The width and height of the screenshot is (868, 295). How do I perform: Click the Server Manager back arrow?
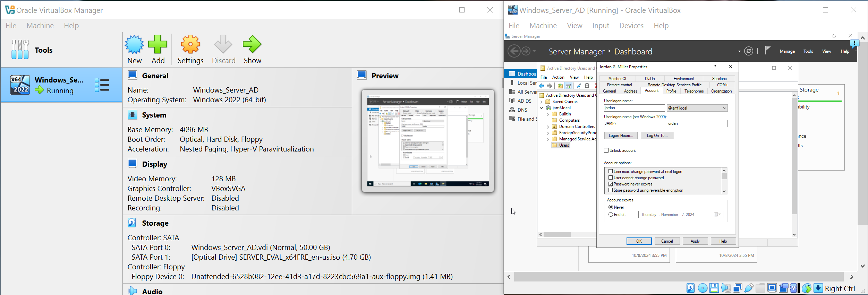[x=514, y=51]
